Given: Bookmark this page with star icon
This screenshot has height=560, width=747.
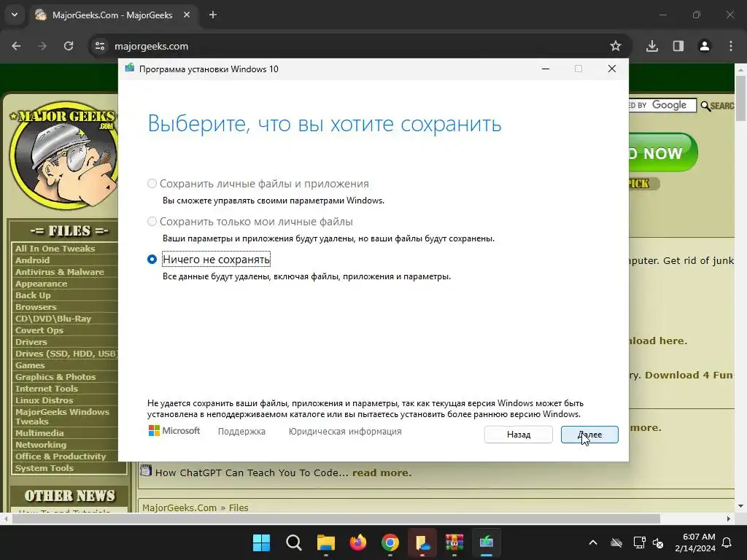Looking at the screenshot, I should (x=616, y=46).
